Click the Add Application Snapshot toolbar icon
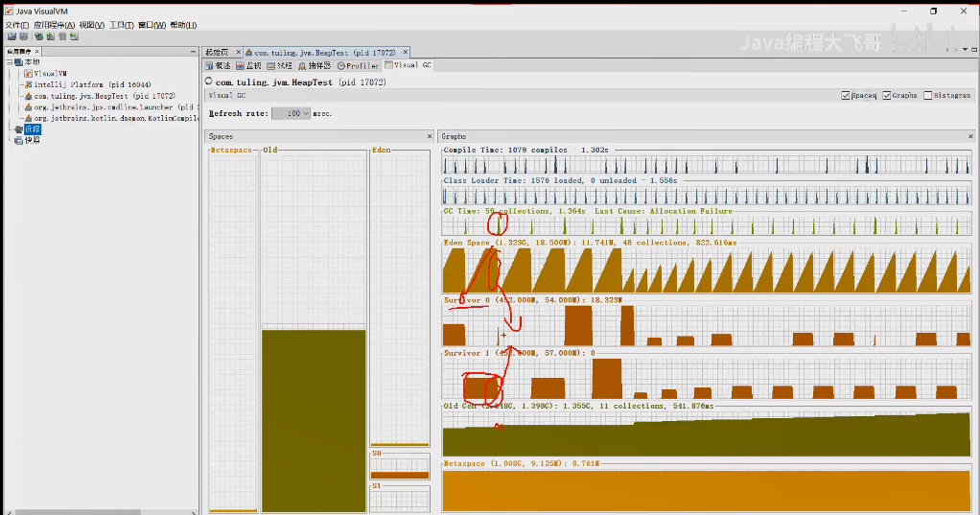 pyautogui.click(x=75, y=36)
